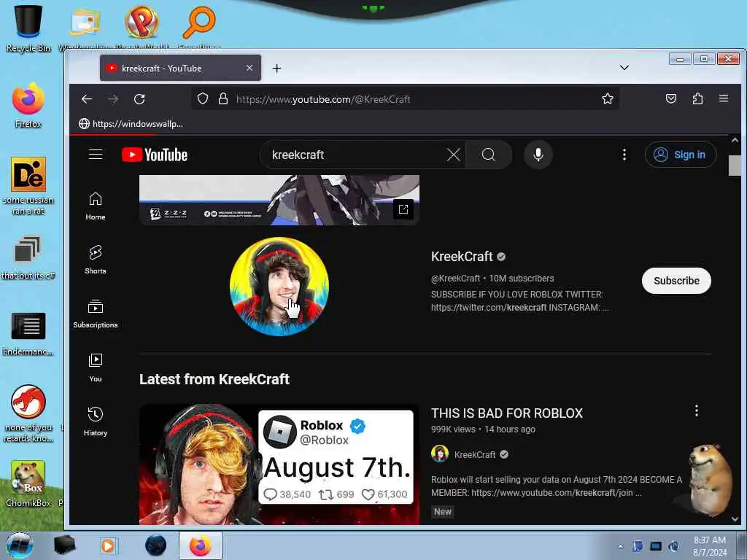Subscribe to the KreekCraft channel
Viewport: 747px width, 560px height.
click(x=676, y=281)
